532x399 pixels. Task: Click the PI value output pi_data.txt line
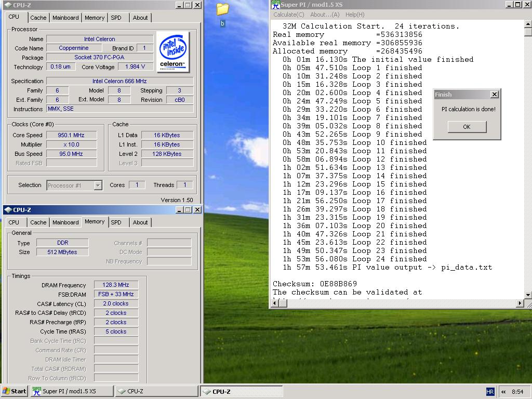tap(387, 268)
